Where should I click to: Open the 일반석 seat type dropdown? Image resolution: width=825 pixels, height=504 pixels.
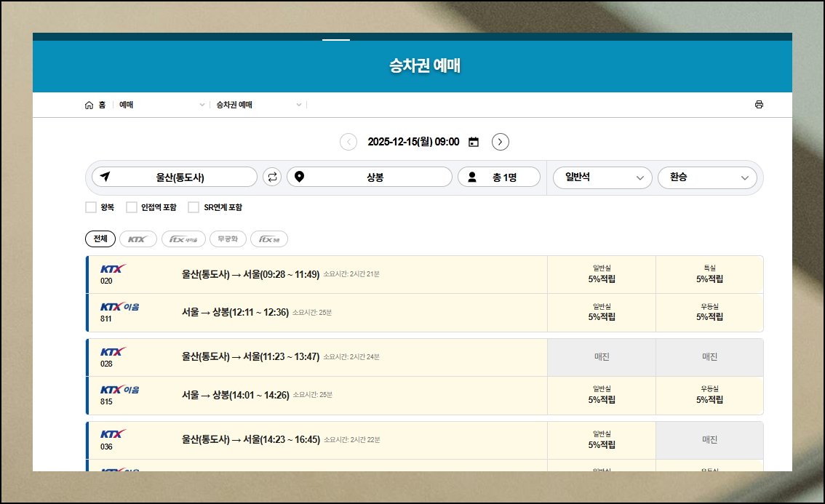pyautogui.click(x=602, y=177)
